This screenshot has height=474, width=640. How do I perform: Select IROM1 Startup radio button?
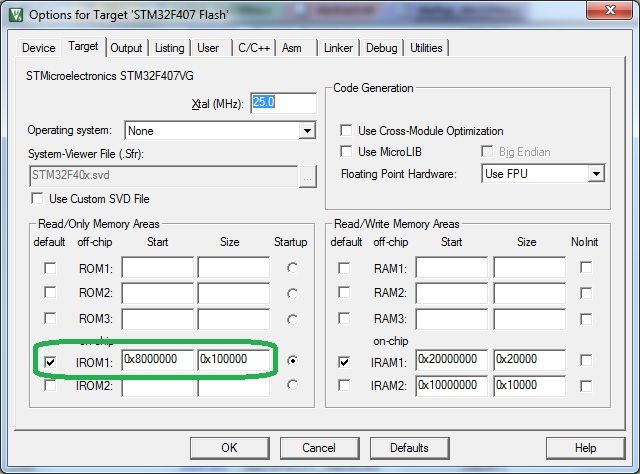pyautogui.click(x=292, y=361)
